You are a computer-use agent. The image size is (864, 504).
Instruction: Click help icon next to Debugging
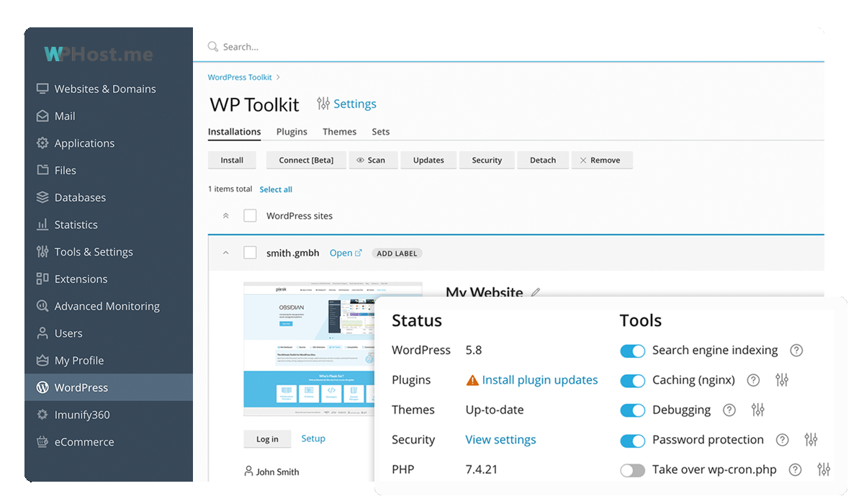[729, 410]
